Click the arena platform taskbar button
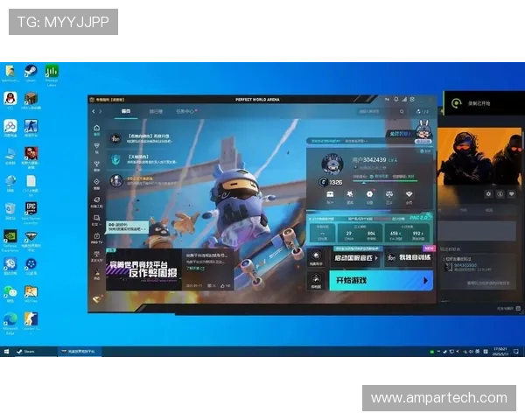The width and height of the screenshot is (525, 420). click(x=79, y=352)
